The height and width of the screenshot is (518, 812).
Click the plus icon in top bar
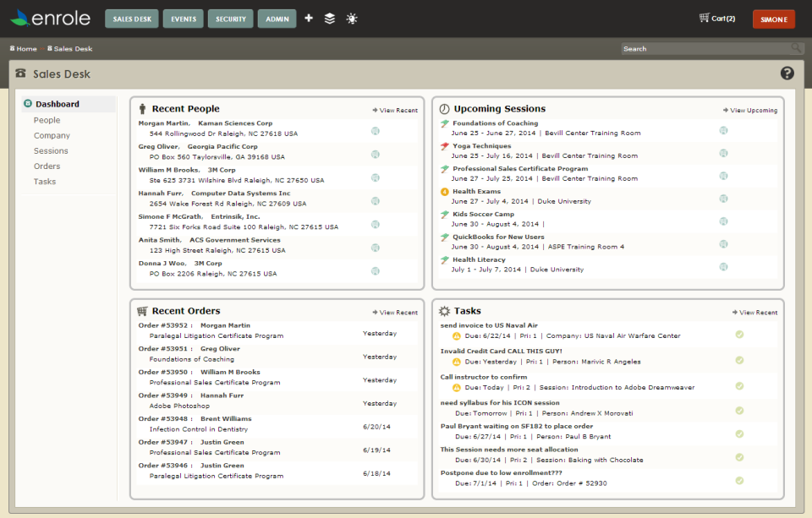(x=309, y=18)
